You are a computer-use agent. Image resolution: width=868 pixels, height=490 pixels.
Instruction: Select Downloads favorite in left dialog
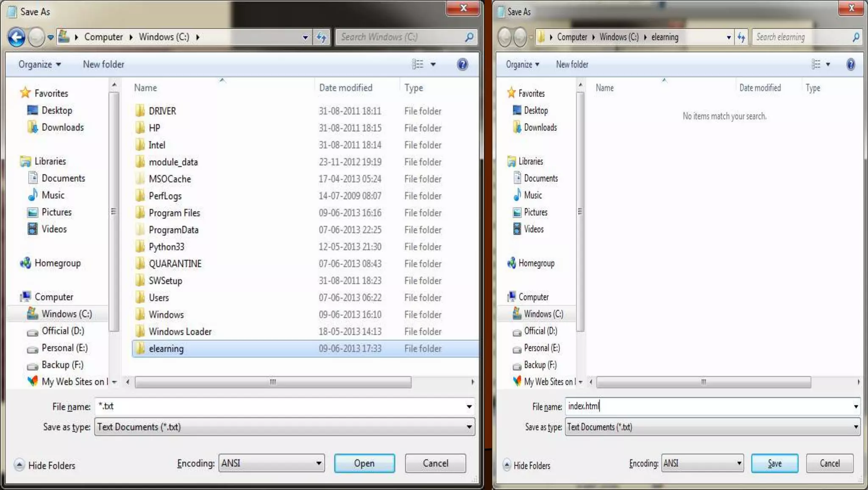pyautogui.click(x=62, y=127)
